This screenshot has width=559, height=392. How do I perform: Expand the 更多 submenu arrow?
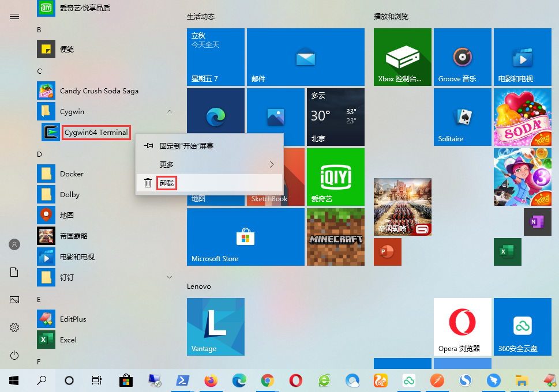pyautogui.click(x=272, y=164)
